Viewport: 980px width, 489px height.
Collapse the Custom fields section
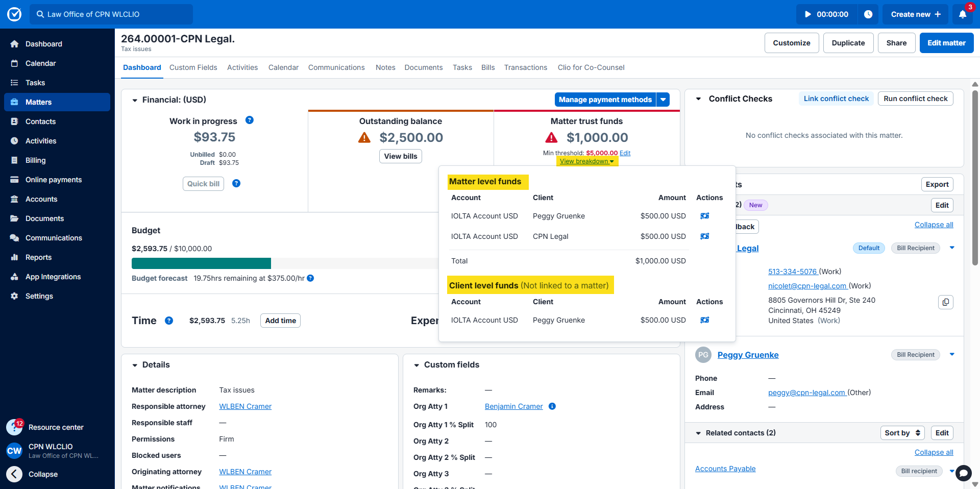pyautogui.click(x=416, y=365)
